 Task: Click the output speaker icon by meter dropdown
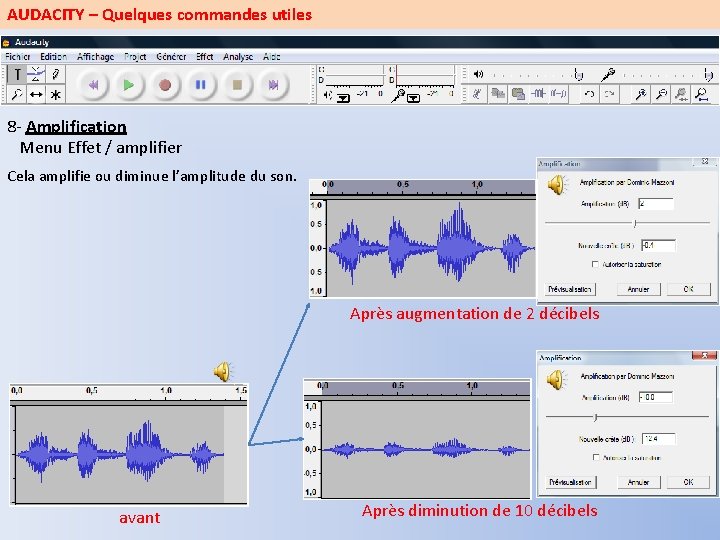pyautogui.click(x=327, y=95)
